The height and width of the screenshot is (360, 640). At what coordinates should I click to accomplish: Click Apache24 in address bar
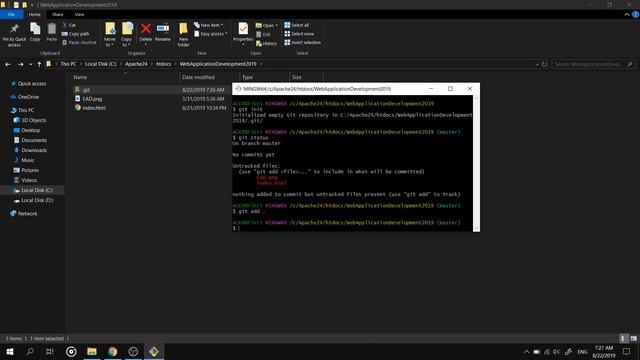136,64
